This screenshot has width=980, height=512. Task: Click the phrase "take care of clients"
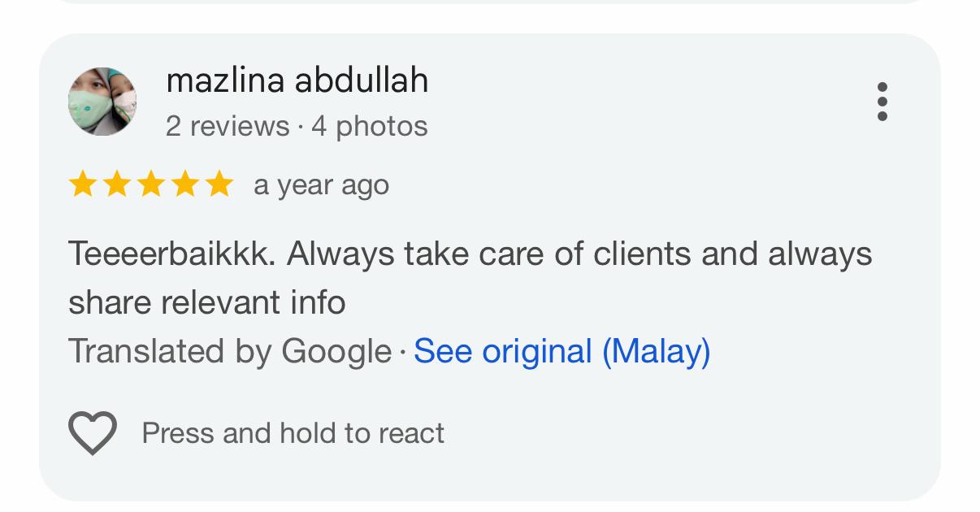point(497,254)
